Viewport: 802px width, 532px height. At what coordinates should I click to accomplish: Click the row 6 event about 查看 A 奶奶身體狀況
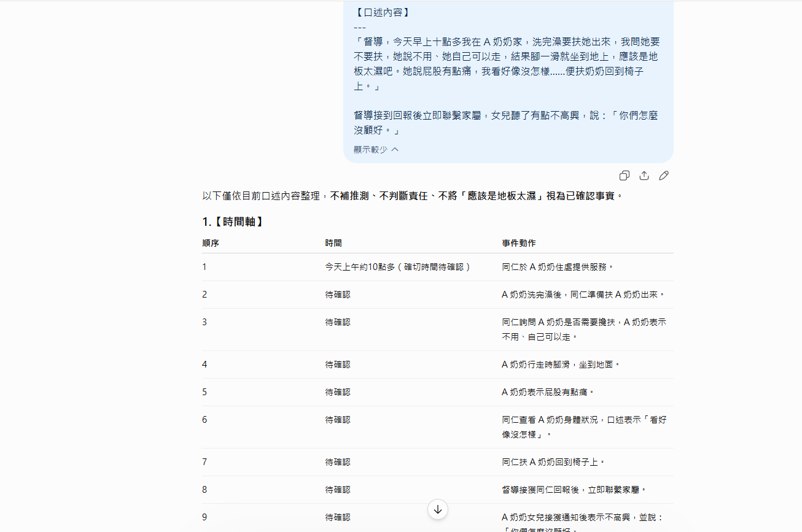pos(585,427)
